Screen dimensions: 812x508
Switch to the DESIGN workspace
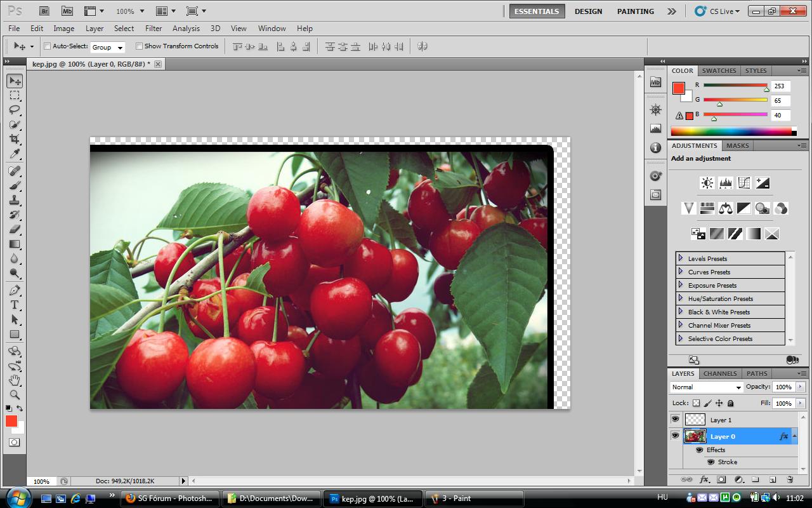coord(588,11)
